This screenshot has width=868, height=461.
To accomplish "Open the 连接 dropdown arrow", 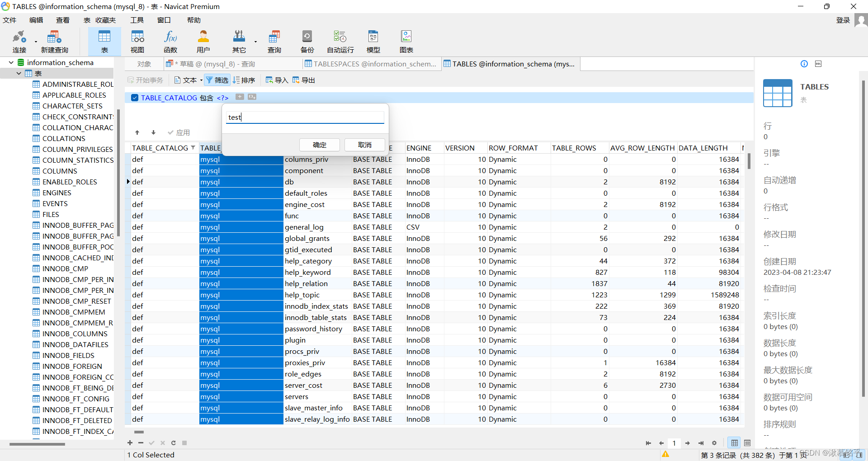I will (x=36, y=42).
